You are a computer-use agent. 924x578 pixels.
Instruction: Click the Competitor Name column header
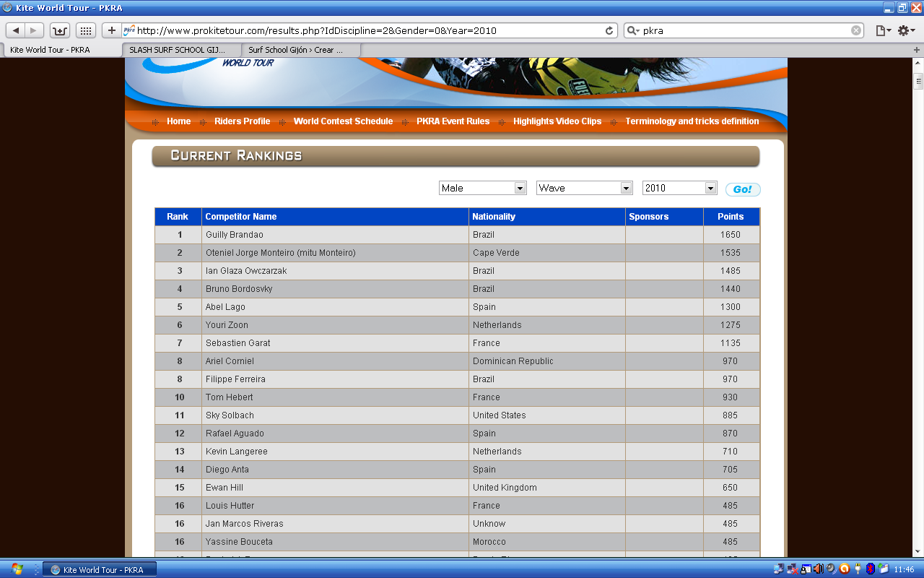pos(335,217)
